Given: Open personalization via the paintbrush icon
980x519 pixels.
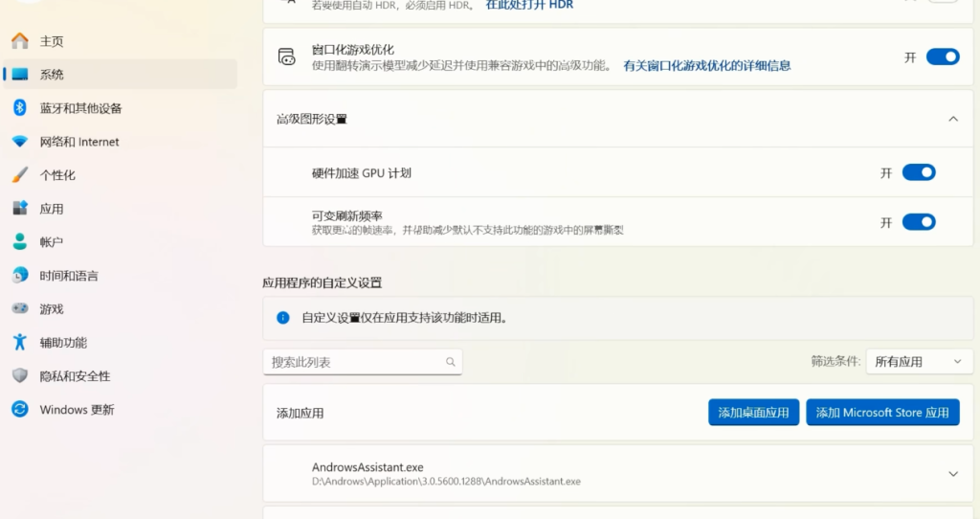Looking at the screenshot, I should [x=19, y=175].
